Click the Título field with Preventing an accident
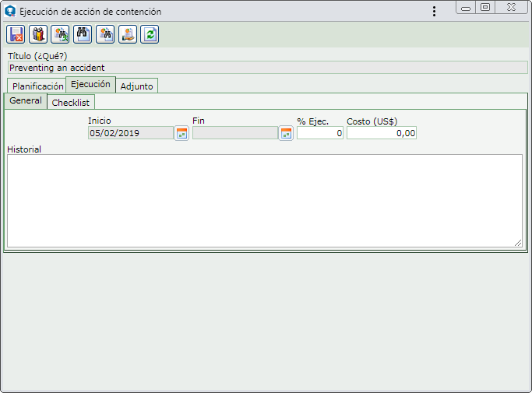 (x=268, y=68)
